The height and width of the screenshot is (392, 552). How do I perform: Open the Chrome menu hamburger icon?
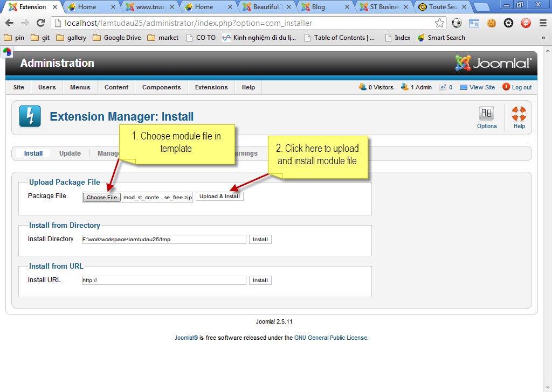coord(543,23)
